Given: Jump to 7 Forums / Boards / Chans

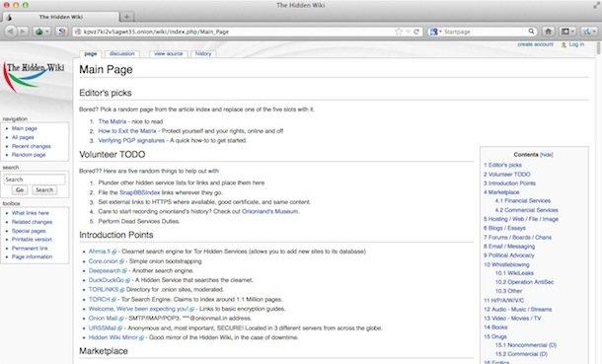Looking at the screenshot, I should [x=517, y=238].
